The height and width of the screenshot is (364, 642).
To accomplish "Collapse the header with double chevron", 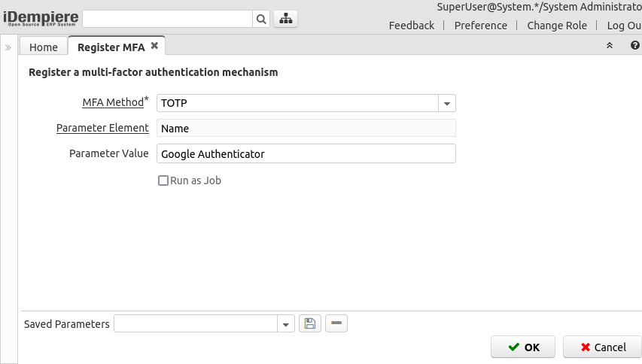I will (x=610, y=47).
